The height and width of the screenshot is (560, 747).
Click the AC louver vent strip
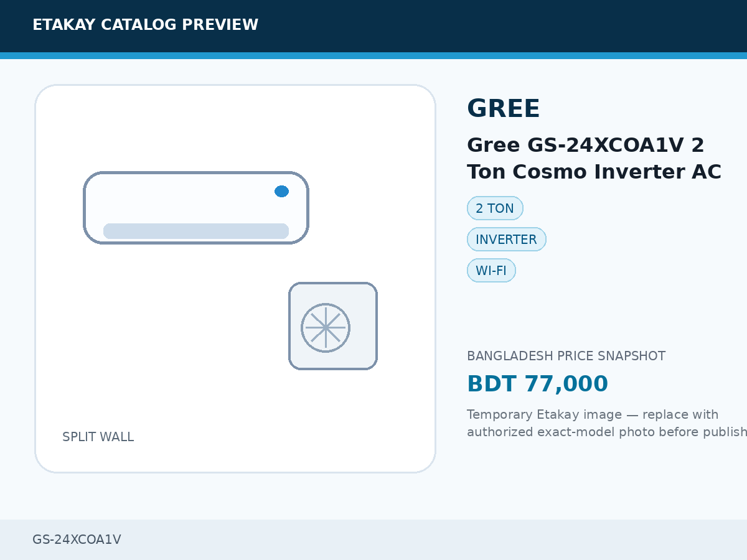pyautogui.click(x=196, y=231)
